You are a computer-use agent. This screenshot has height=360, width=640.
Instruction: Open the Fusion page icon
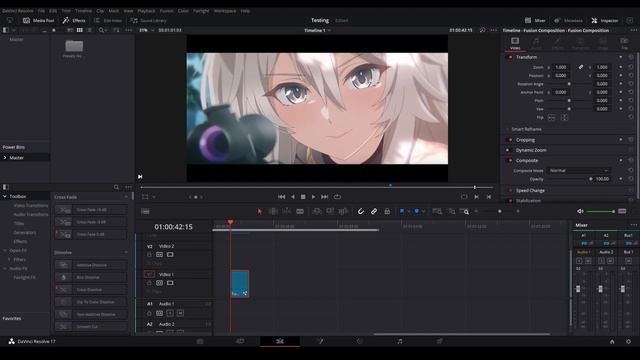pos(320,341)
